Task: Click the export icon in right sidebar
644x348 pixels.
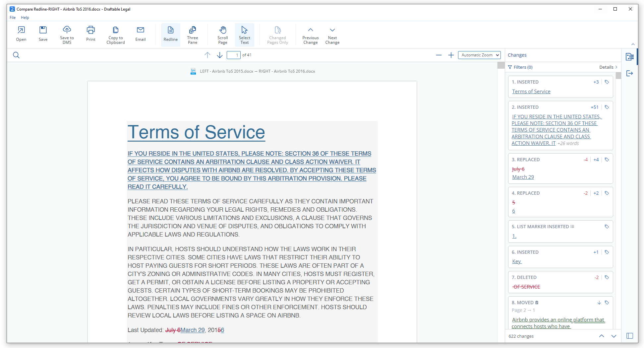Action: point(630,73)
